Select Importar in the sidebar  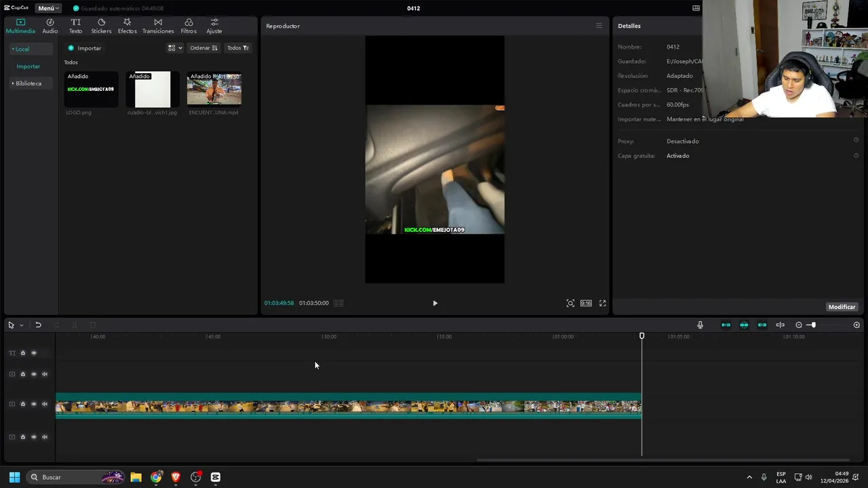pos(28,66)
